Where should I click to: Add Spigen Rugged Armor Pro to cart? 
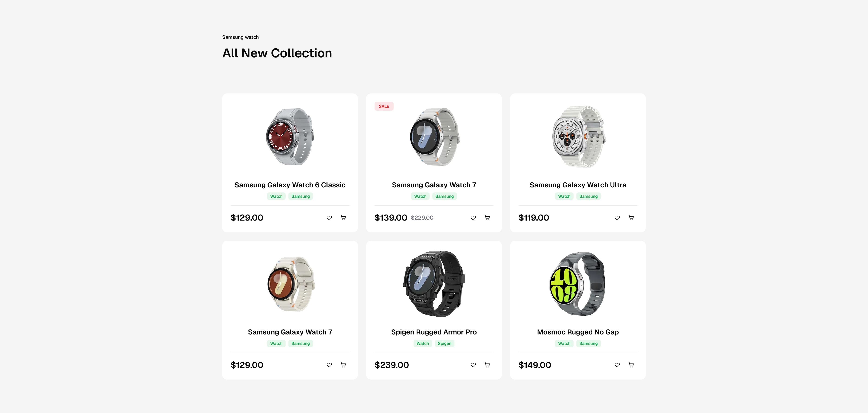487,365
